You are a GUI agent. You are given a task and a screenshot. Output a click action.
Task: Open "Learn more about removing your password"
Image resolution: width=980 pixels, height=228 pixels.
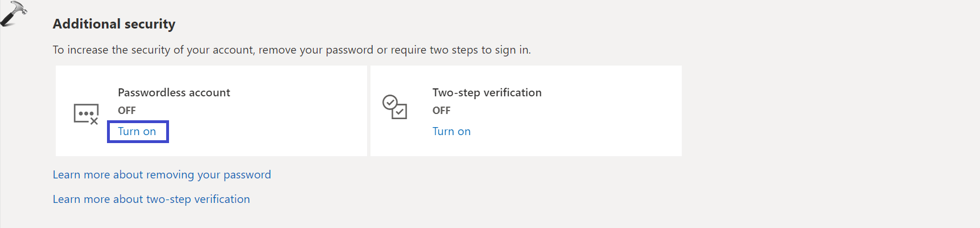[x=162, y=175]
